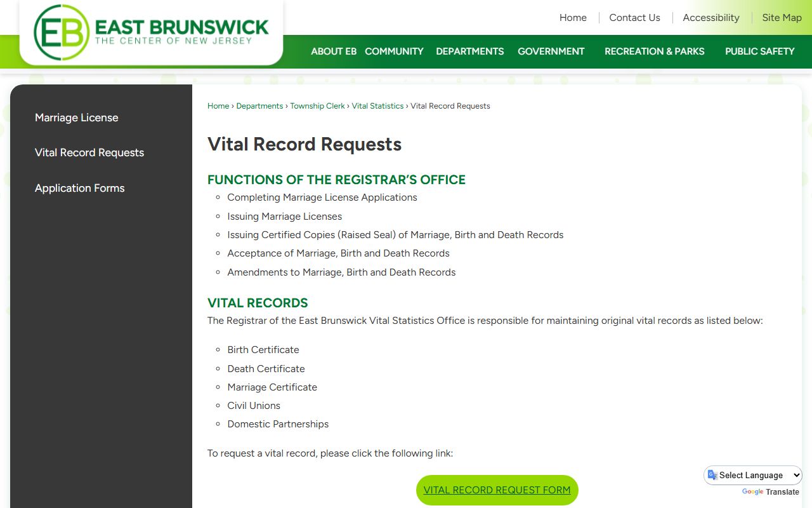812x508 pixels.
Task: Click 'Domestic Partnerships' list item
Action: [x=278, y=424]
